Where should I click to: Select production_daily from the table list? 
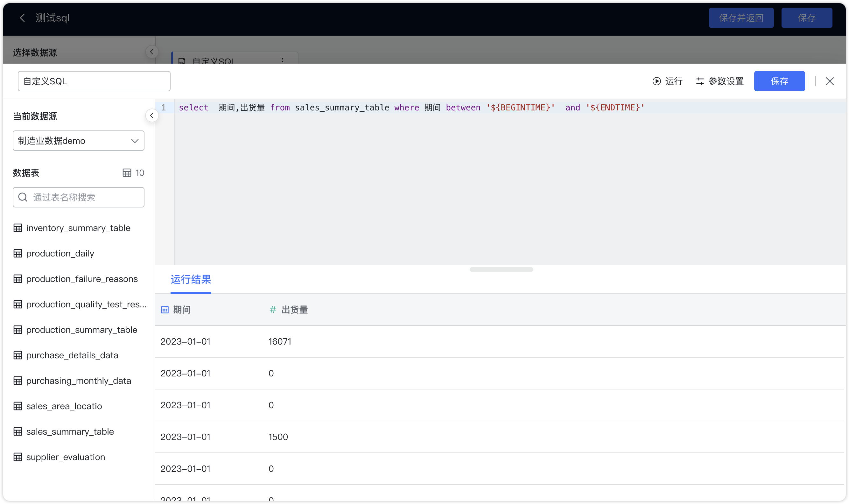(60, 253)
